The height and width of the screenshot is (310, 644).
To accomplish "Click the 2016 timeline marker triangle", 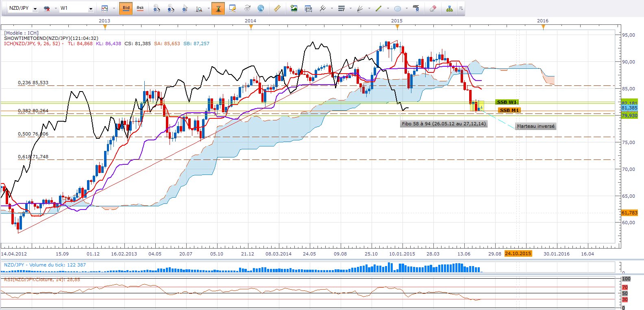I will 543,27.
